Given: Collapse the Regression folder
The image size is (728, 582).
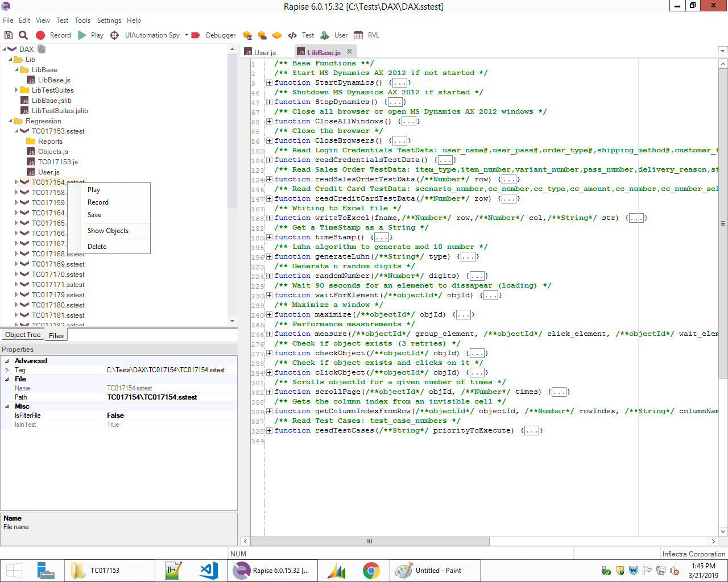Looking at the screenshot, I should 10,120.
